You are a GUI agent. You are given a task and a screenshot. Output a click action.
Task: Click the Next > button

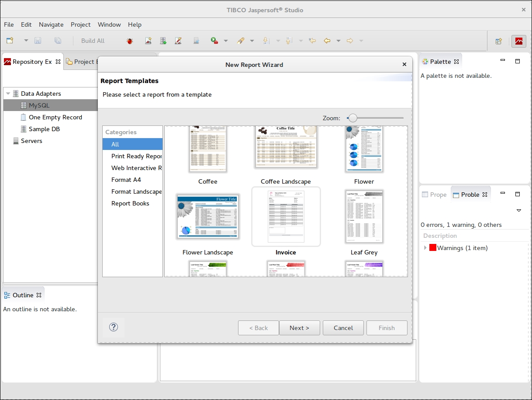point(299,328)
